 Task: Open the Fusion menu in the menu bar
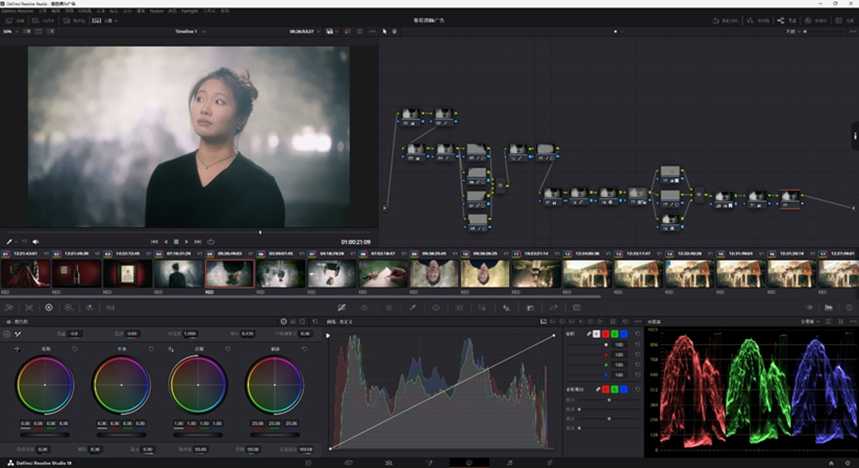coord(157,10)
